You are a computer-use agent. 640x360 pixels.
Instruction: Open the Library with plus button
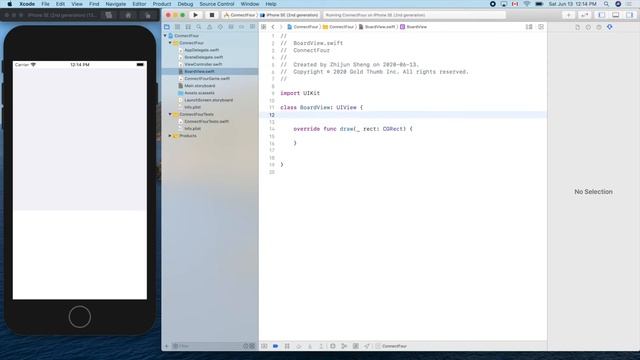569,15
